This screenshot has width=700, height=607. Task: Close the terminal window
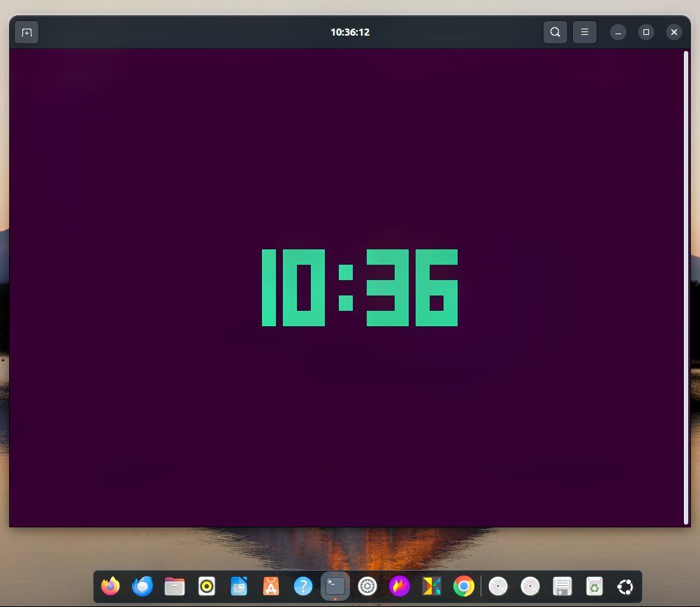click(x=674, y=32)
